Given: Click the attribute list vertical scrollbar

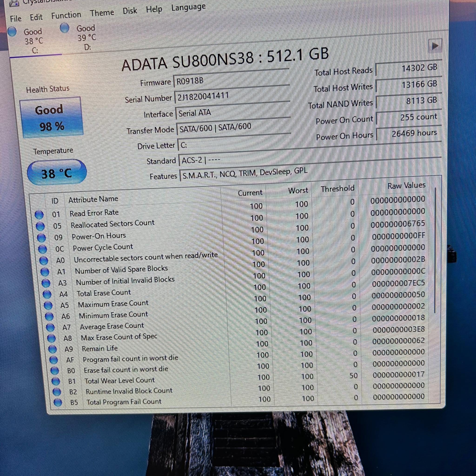Looking at the screenshot, I should (x=435, y=250).
